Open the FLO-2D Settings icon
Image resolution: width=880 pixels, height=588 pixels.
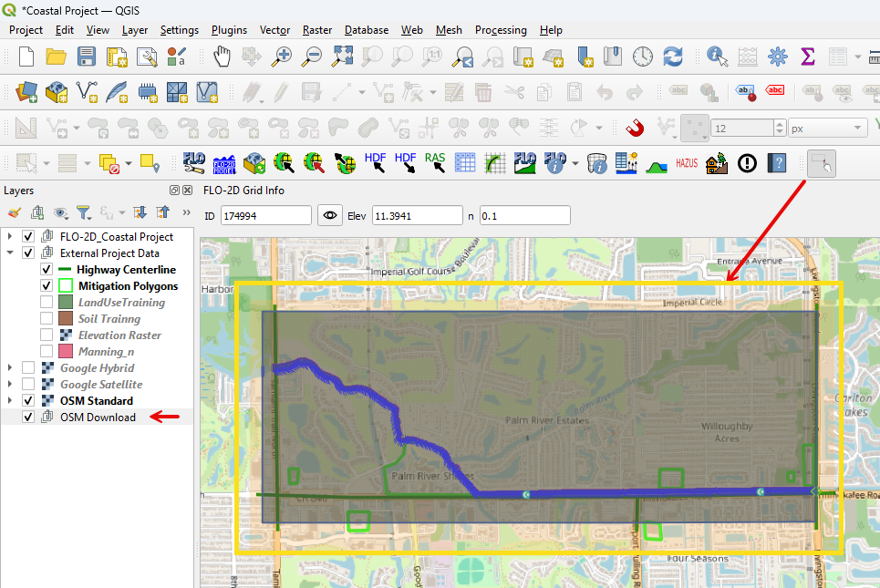(194, 163)
